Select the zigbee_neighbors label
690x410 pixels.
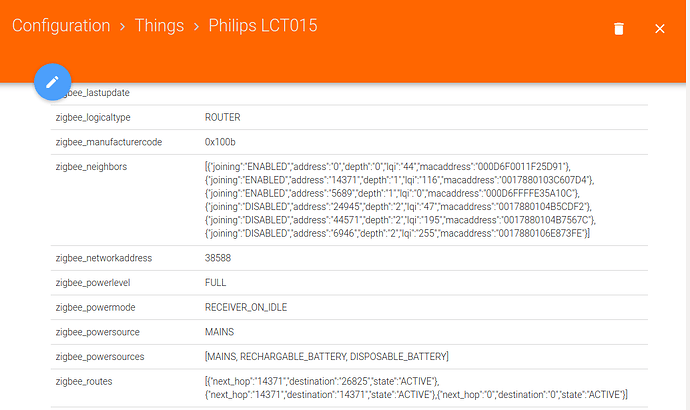point(91,167)
